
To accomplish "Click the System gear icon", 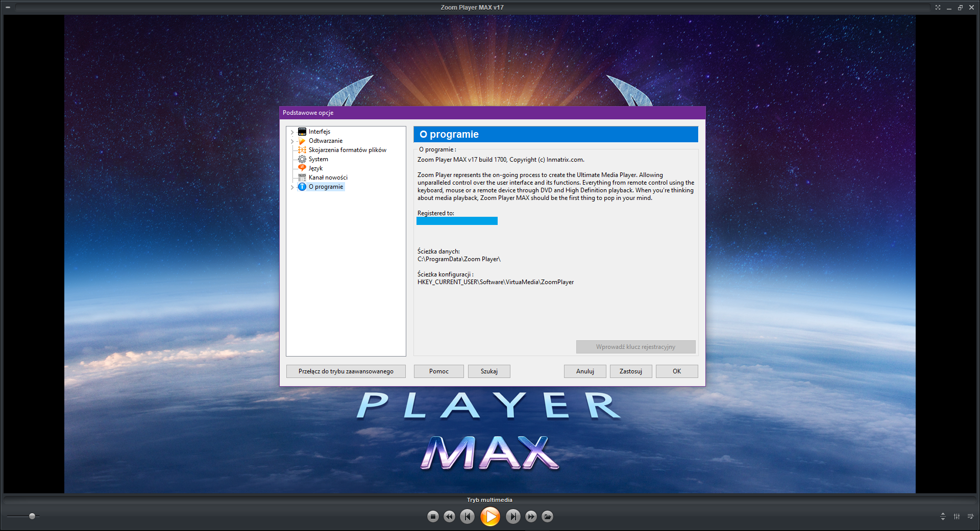I will (x=302, y=159).
